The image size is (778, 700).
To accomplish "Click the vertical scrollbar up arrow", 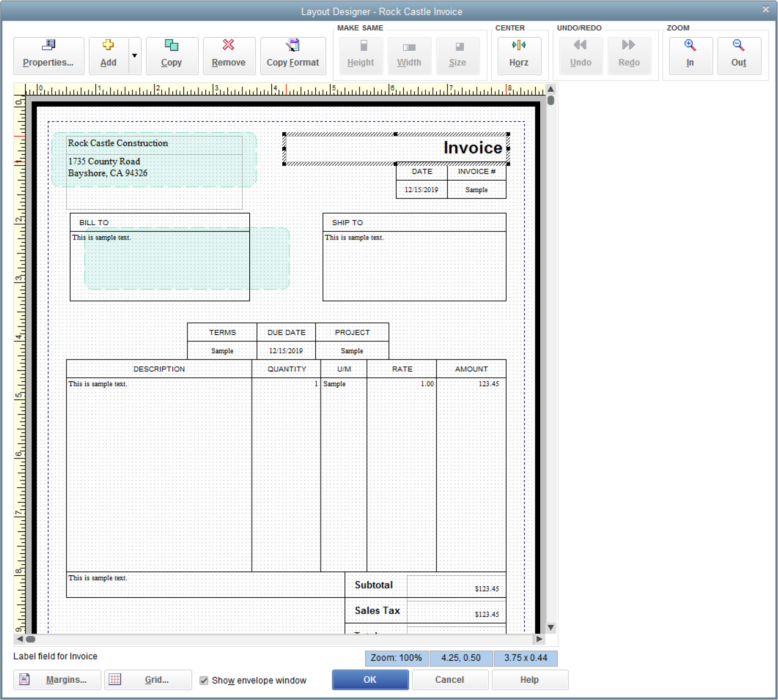I will (551, 89).
